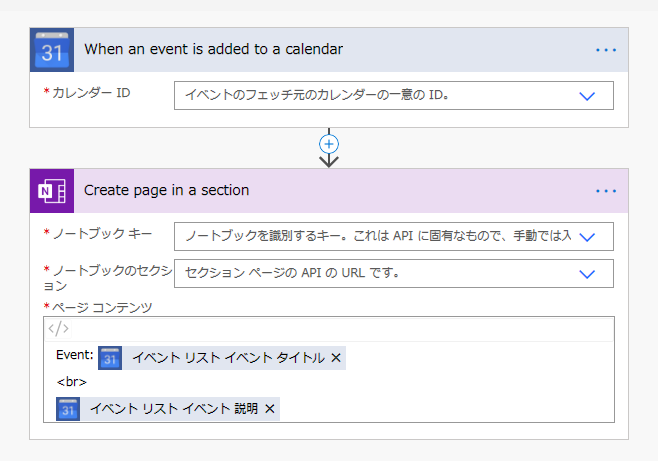Toggle the code view icon in page content
The width and height of the screenshot is (658, 461).
pyautogui.click(x=58, y=328)
